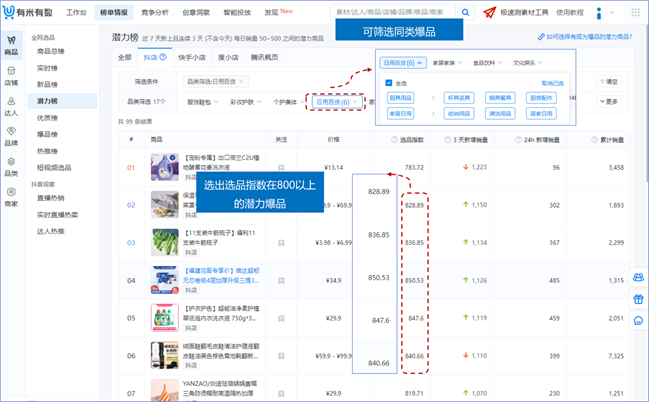Toggle the 全选 checkbox
This screenshot has width=649, height=402.
pyautogui.click(x=389, y=83)
